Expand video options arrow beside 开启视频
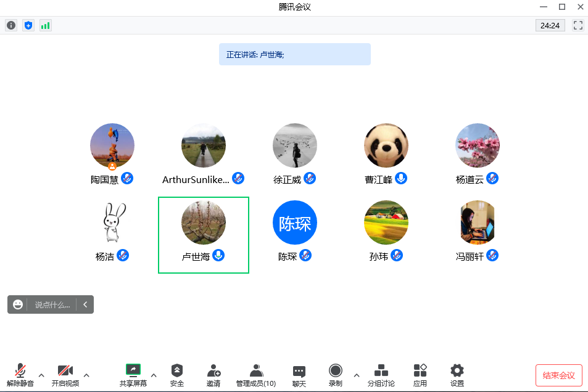 coord(86,375)
